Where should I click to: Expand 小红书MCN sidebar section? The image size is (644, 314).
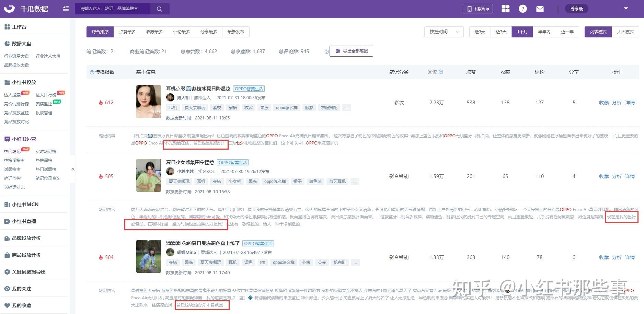pyautogui.click(x=21, y=205)
